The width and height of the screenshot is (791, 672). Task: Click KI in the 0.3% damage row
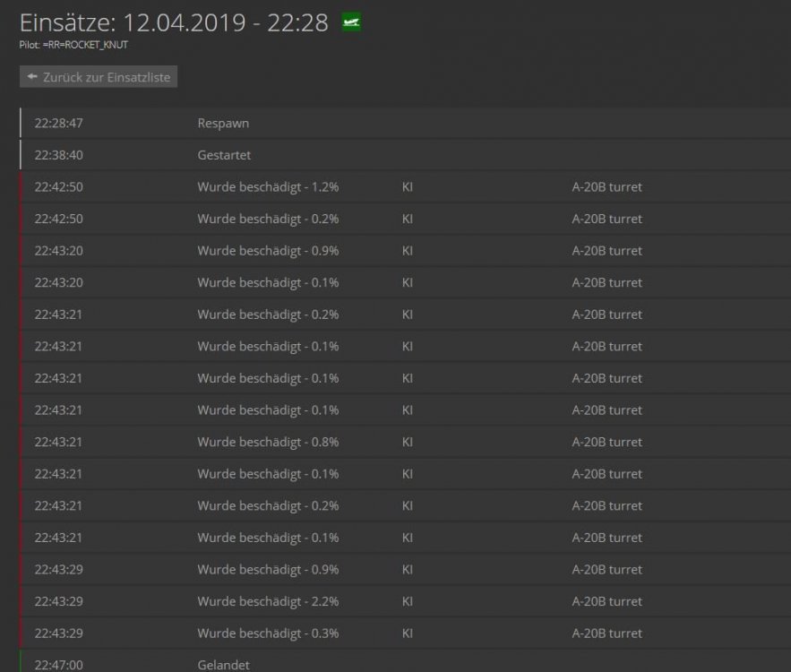(x=408, y=633)
